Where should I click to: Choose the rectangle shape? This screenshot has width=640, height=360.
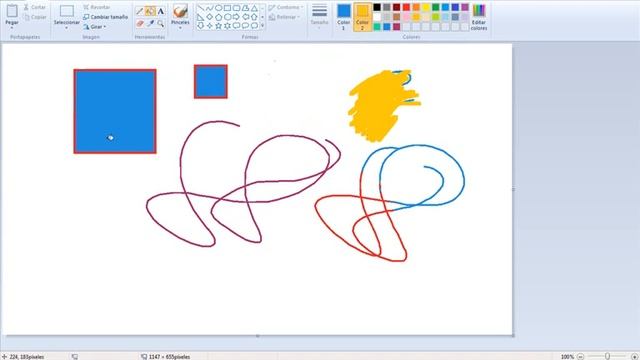[227, 8]
